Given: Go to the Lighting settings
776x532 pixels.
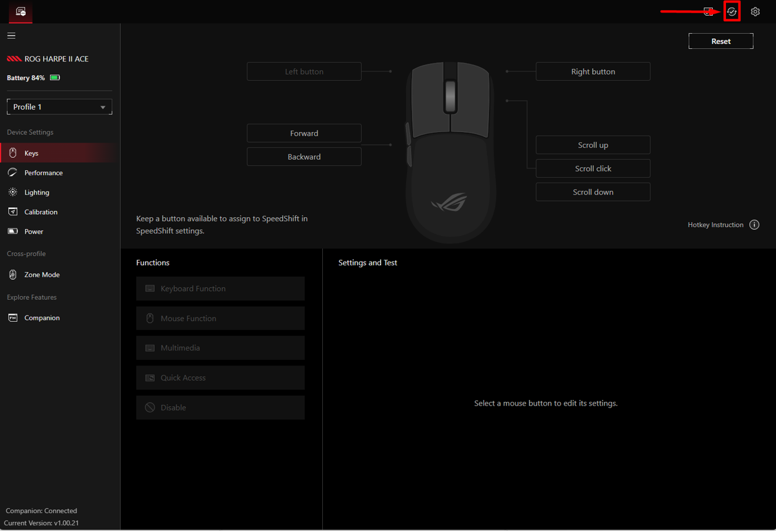Looking at the screenshot, I should point(59,192).
